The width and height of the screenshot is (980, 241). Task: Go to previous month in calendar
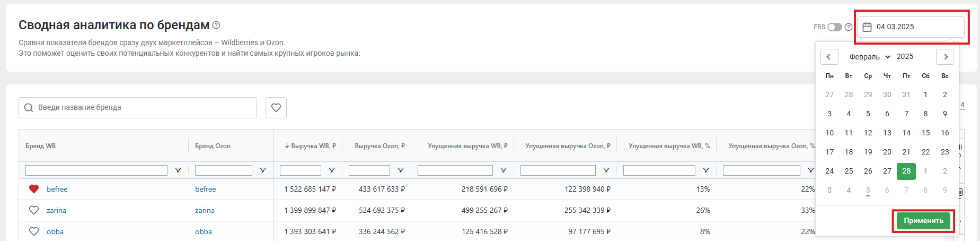click(x=829, y=57)
